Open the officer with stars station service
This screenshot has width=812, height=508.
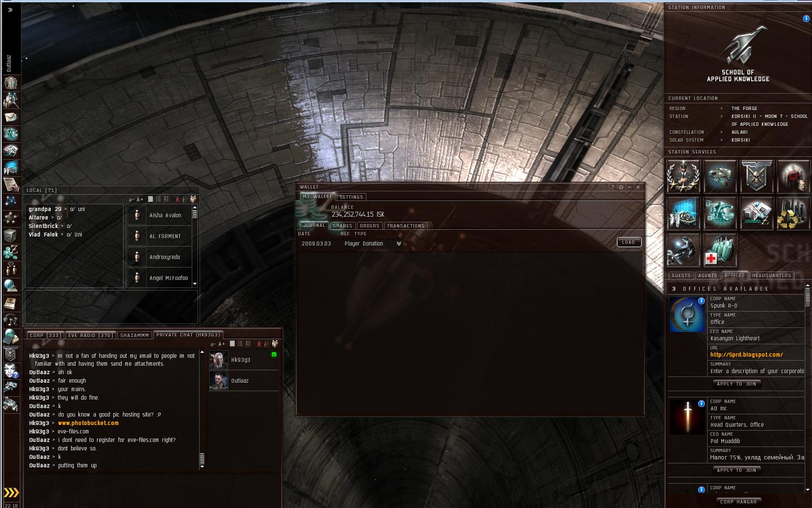(683, 176)
